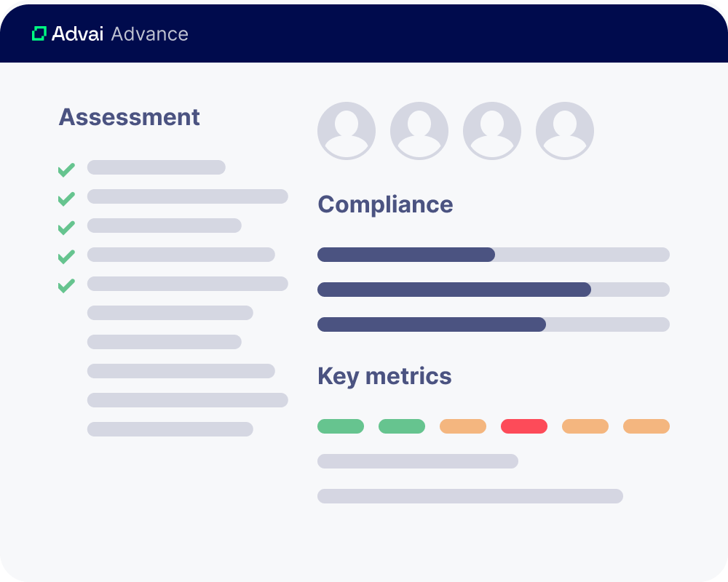Toggle the first assessment checkmark

point(66,170)
